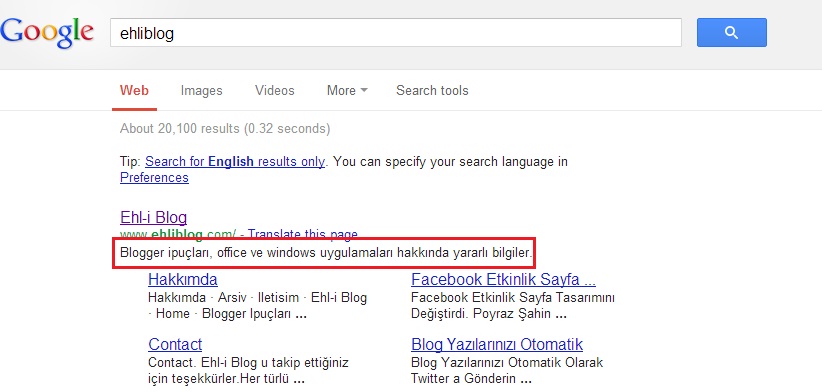Image resolution: width=822 pixels, height=392 pixels.
Task: Click the blue magnifier search button
Action: pyautogui.click(x=731, y=32)
